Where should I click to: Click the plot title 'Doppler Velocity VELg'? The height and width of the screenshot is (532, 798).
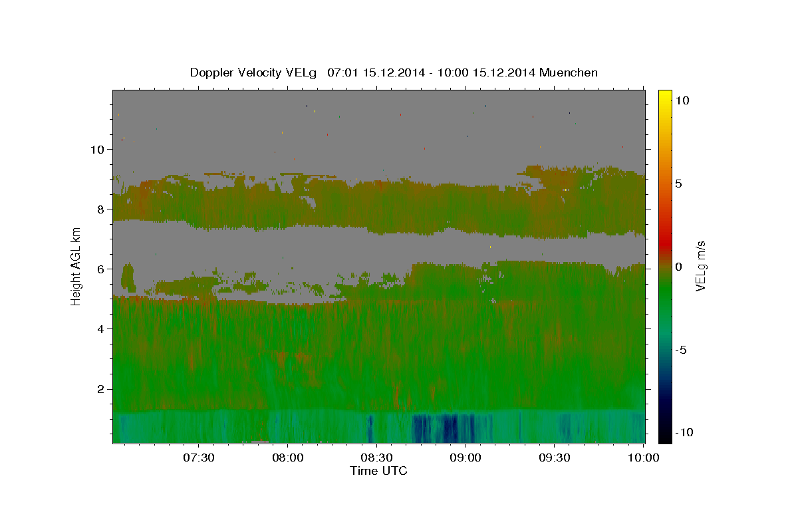coord(254,72)
